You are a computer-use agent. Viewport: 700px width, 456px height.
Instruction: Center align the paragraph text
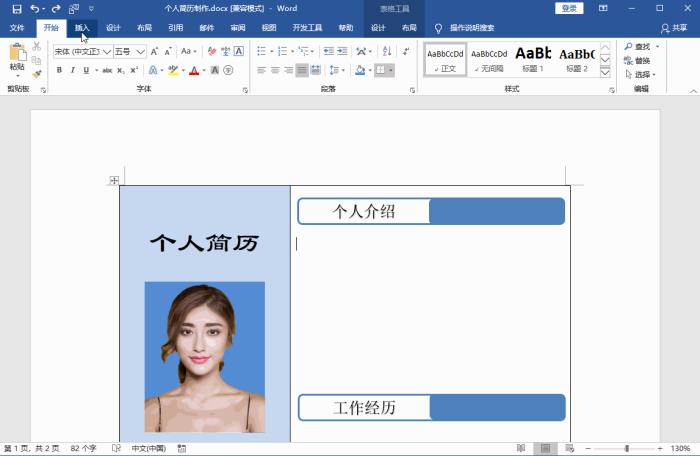tap(275, 70)
